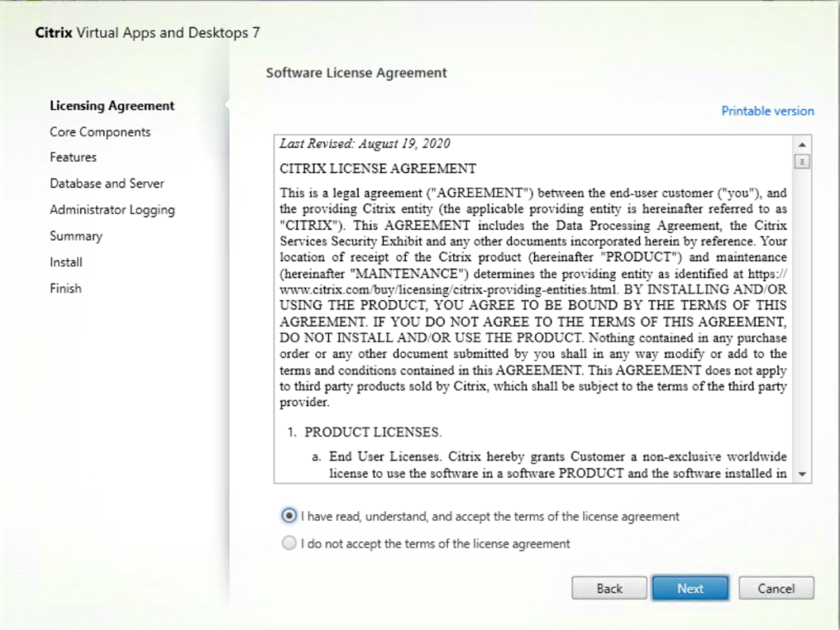The image size is (840, 630).
Task: Click the 'Software License Agreement' heading
Action: [x=356, y=73]
